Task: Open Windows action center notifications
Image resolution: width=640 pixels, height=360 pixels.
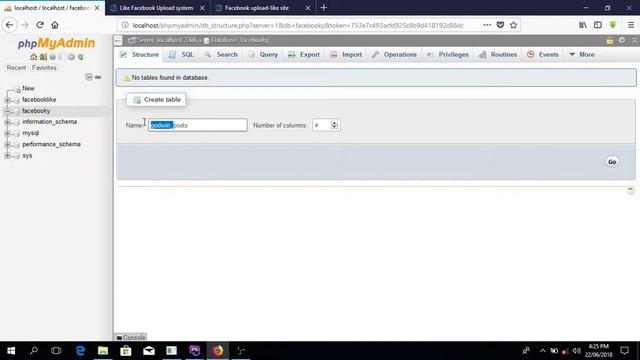Action: click(x=624, y=351)
